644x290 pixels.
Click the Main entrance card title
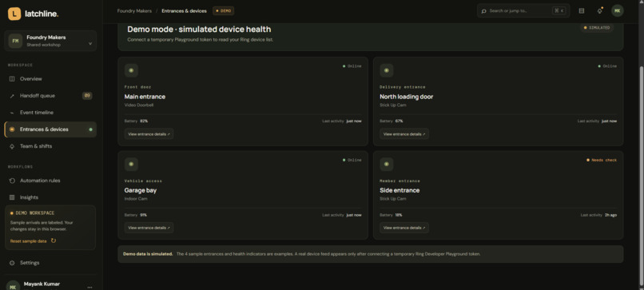click(x=145, y=97)
